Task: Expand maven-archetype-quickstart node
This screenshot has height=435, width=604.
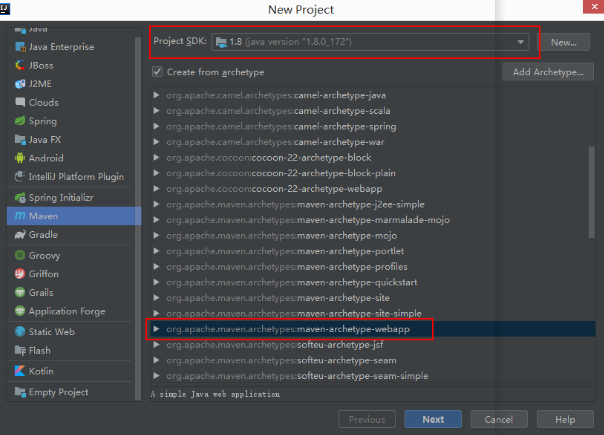Action: [156, 282]
